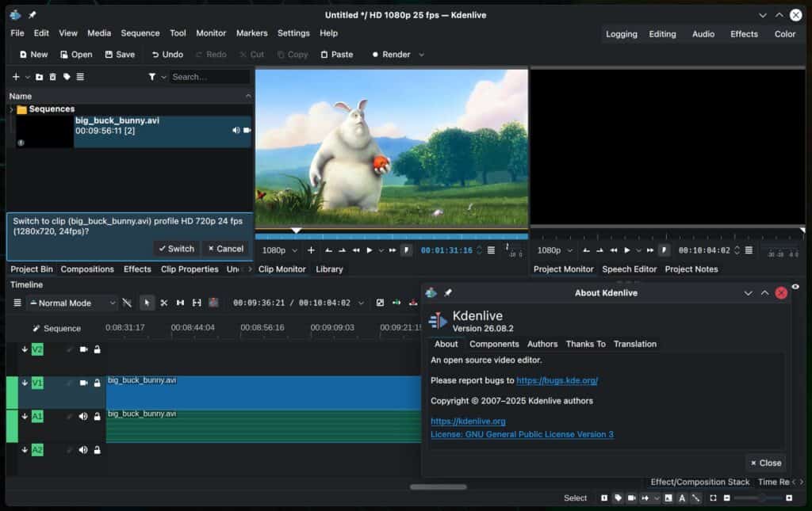Viewport: 812px width, 511px height.
Task: Cancel the profile switch prompt
Action: coord(226,249)
